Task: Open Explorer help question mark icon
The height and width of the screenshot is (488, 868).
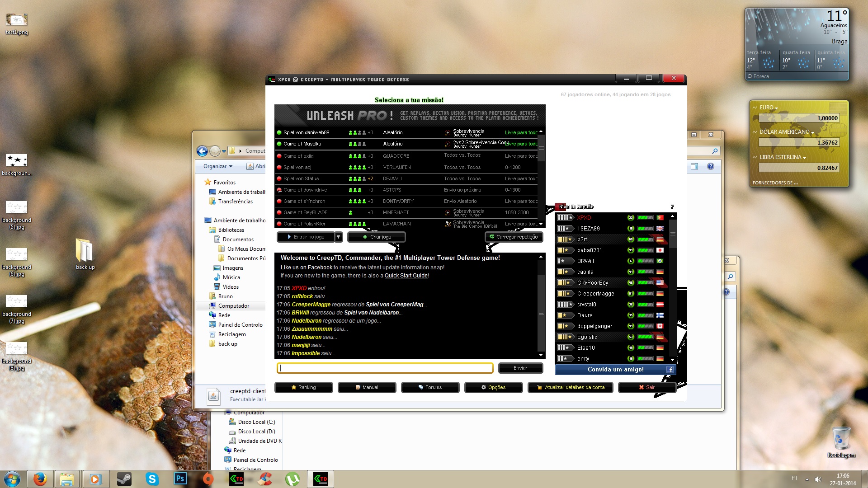Action: click(711, 166)
